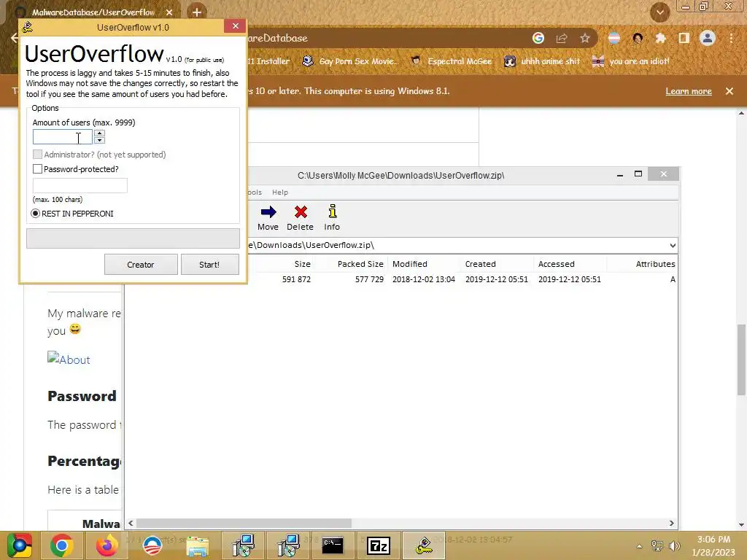
Task: Click the 7-Zip horizontal scrollbar thumb
Action: coord(244,524)
